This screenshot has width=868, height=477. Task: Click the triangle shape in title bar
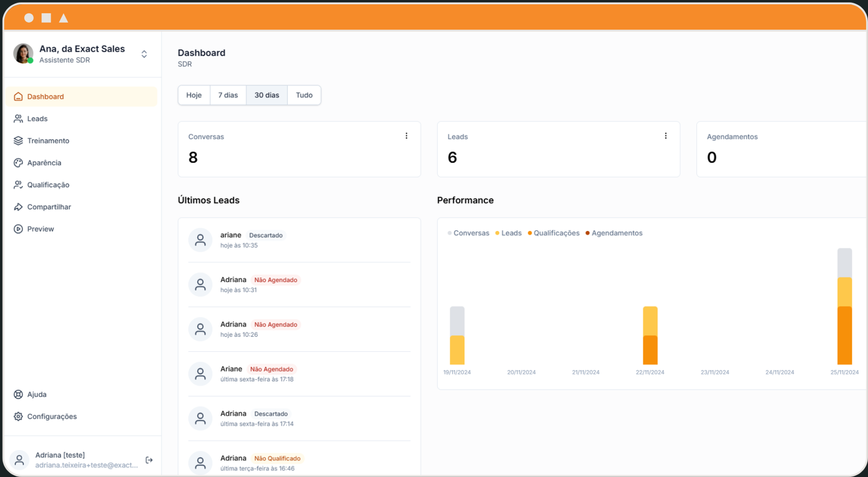click(64, 18)
